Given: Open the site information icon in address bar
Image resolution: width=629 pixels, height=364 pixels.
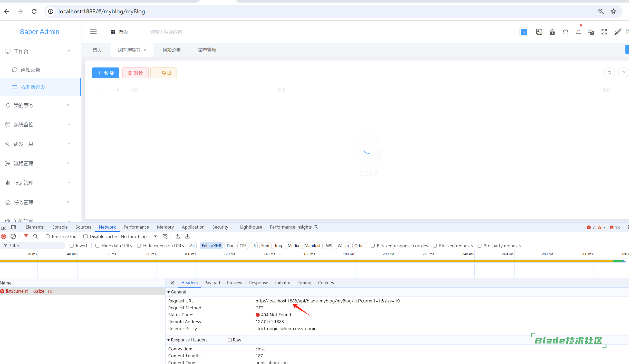Looking at the screenshot, I should (51, 11).
